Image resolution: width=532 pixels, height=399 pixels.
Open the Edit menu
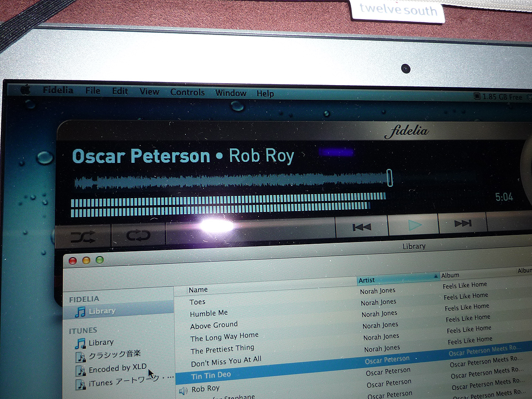[120, 91]
